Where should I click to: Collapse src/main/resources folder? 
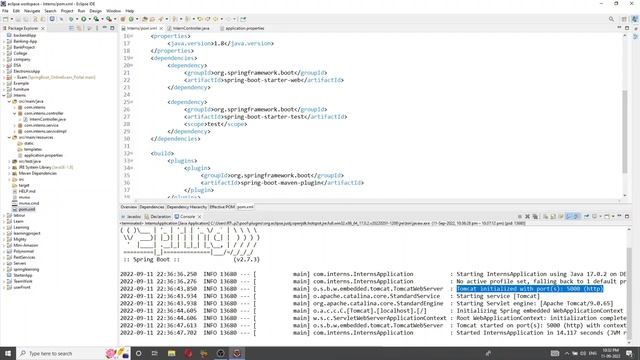click(x=9, y=138)
